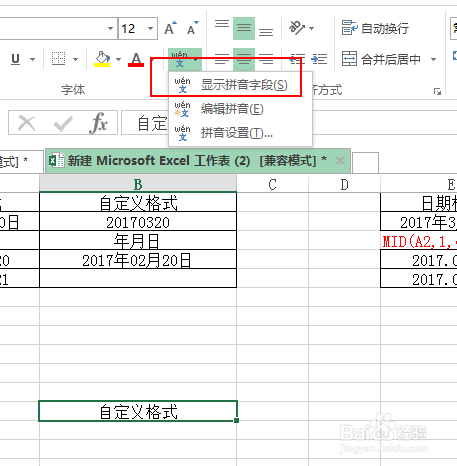Click the insert function fx icon
The width and height of the screenshot is (457, 466).
click(98, 123)
